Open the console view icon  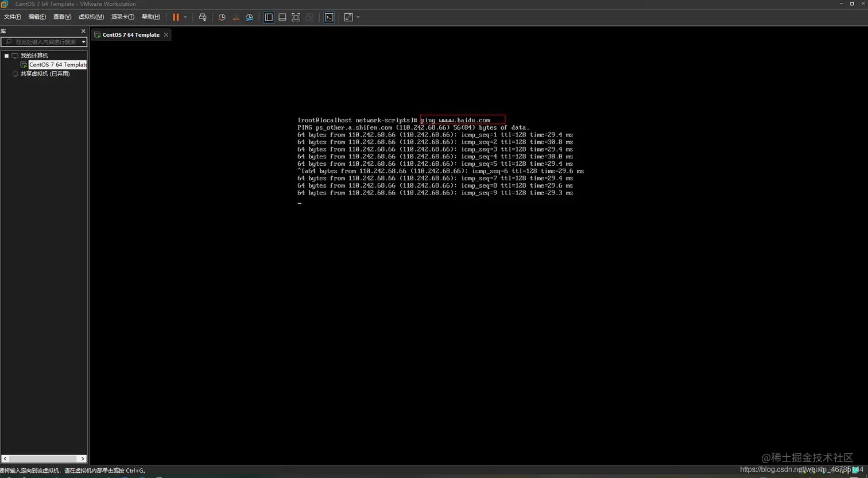click(x=329, y=17)
